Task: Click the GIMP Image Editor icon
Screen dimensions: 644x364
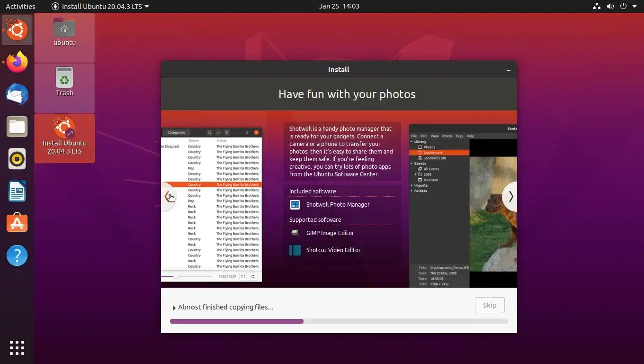Action: pyautogui.click(x=295, y=233)
